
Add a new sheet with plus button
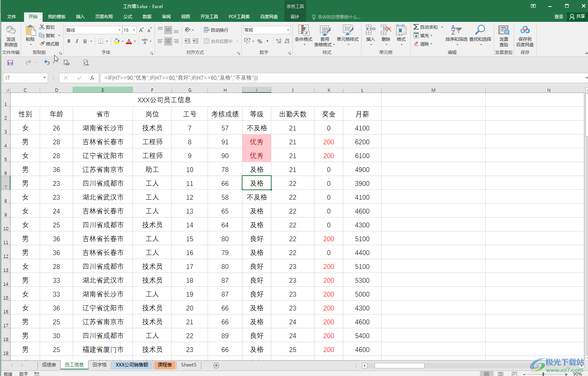[216, 365]
